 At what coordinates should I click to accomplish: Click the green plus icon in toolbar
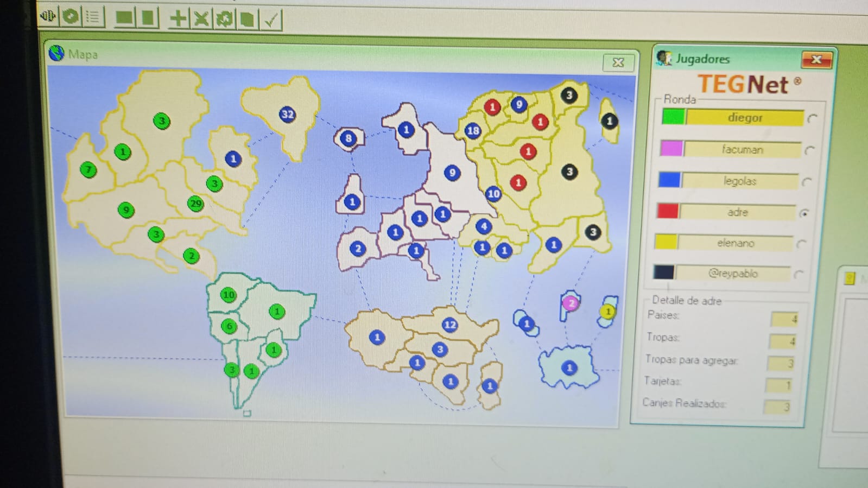click(x=178, y=18)
